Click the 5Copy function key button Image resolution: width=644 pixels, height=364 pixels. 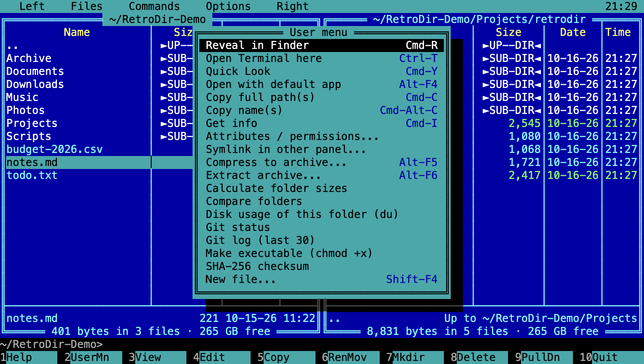(x=286, y=357)
